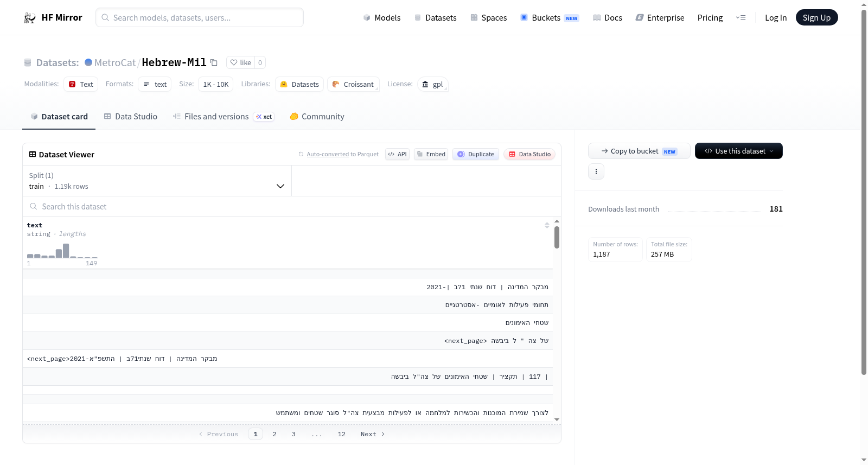The image size is (868, 465).
Task: Switch to Community tab
Action: coord(317,117)
